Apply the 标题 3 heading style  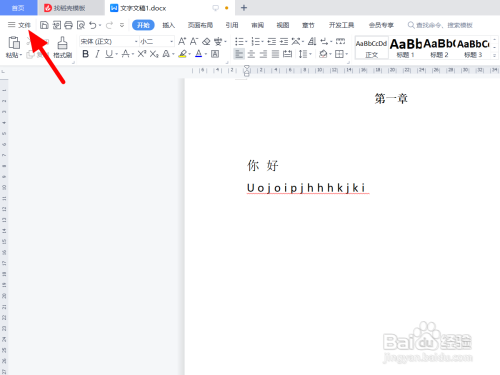(473, 48)
